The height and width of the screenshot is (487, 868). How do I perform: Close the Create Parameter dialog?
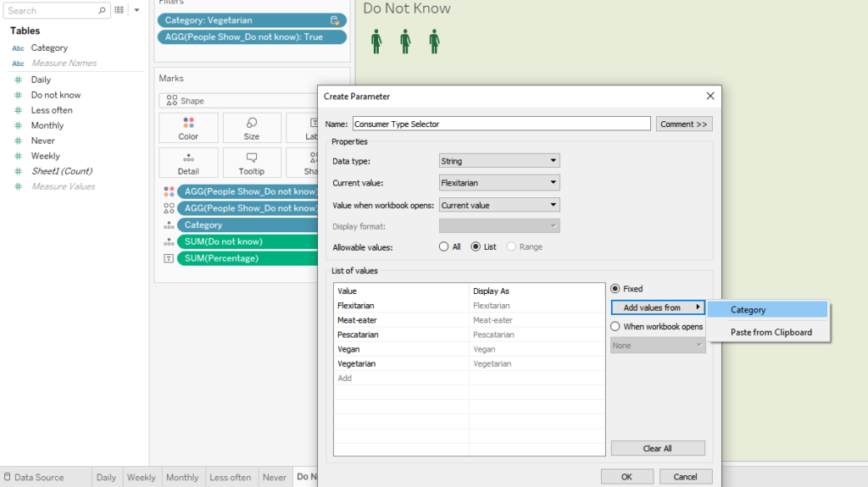click(710, 97)
